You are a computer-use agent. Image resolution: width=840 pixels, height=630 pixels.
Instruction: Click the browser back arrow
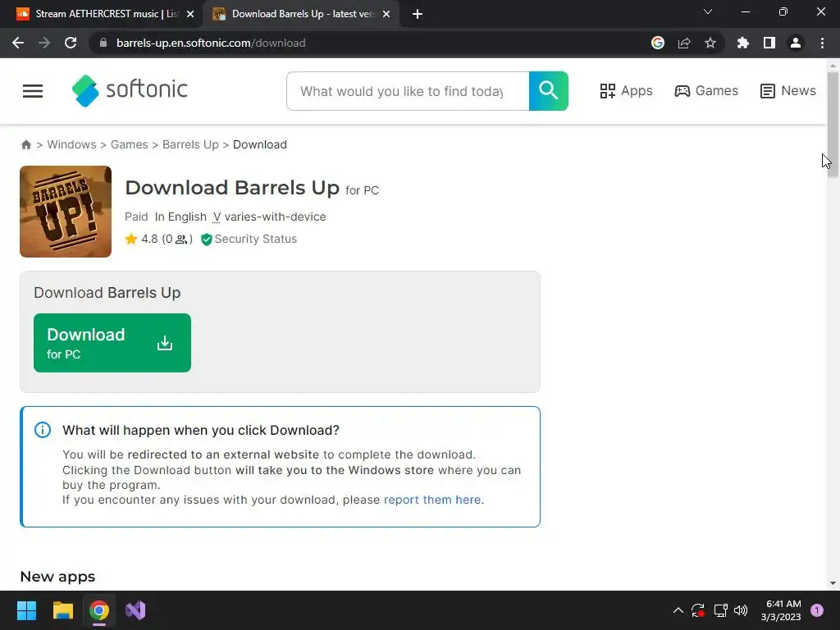pyautogui.click(x=18, y=43)
